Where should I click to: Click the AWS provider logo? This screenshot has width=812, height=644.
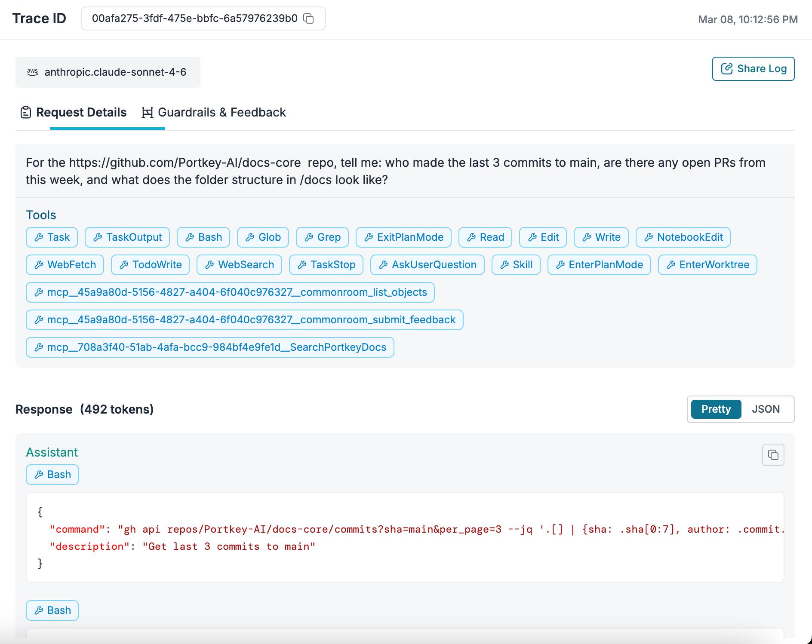click(x=33, y=72)
